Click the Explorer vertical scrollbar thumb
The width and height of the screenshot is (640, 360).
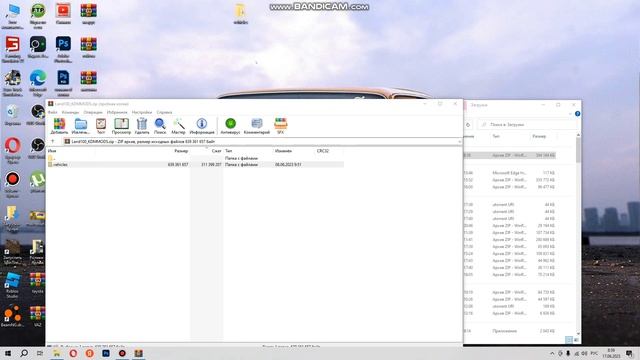[578, 150]
